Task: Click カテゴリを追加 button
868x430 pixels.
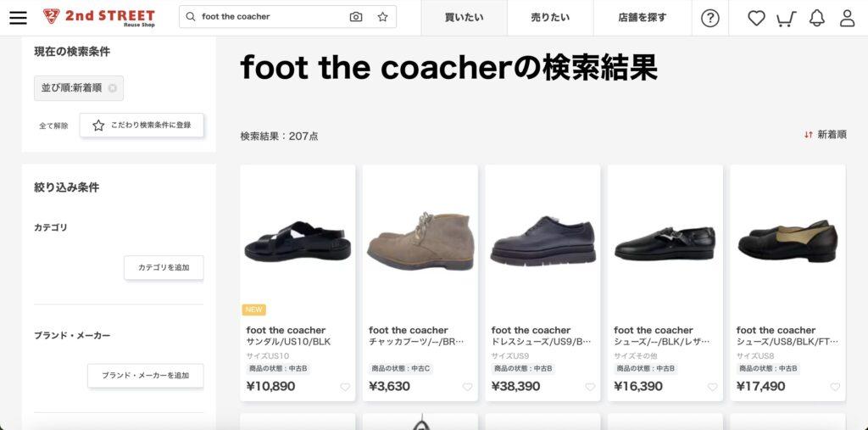Action: (164, 268)
